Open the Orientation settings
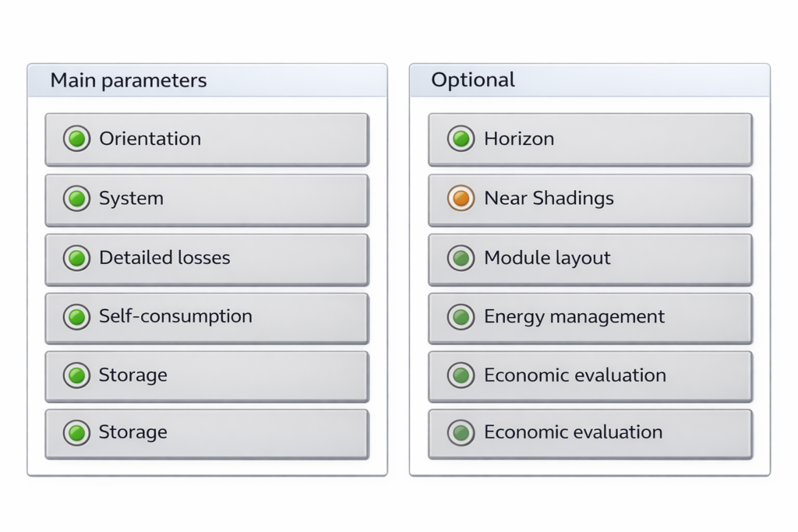The height and width of the screenshot is (532, 798). (207, 139)
